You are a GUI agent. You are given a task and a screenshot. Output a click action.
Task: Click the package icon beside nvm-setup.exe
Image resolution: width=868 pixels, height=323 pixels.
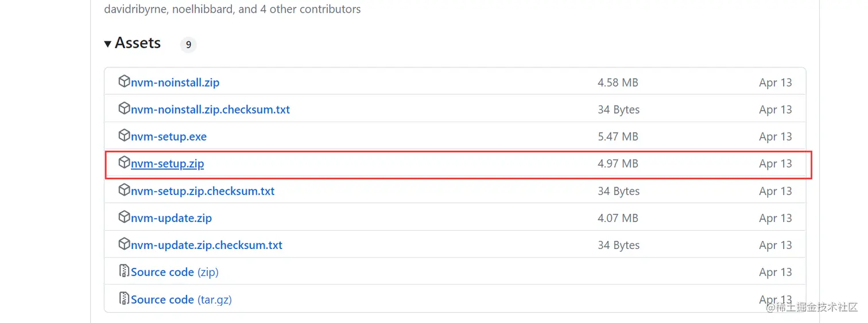coord(124,135)
